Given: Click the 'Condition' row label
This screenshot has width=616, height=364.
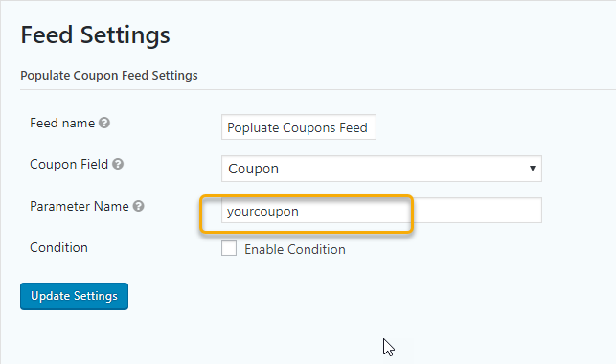Looking at the screenshot, I should coord(59,247).
